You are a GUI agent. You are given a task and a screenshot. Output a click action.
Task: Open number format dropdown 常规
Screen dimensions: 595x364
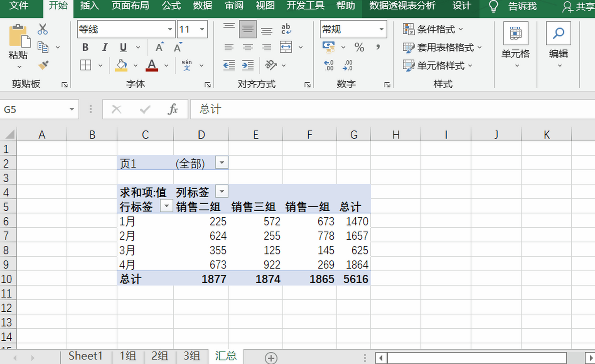(381, 29)
